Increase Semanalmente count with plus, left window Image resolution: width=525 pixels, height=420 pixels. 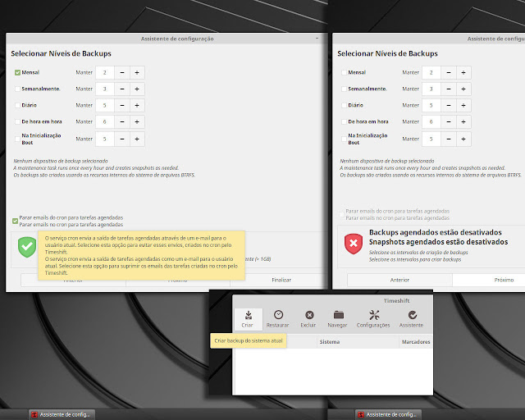[137, 89]
